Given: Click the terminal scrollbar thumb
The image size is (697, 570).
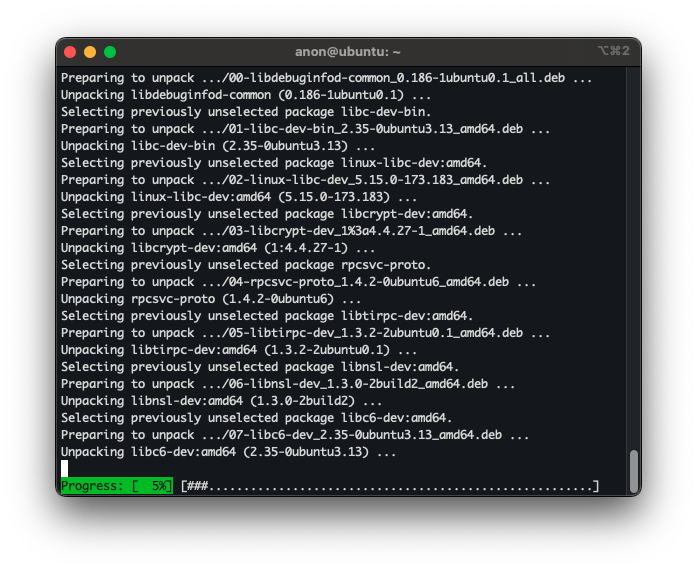Looking at the screenshot, I should coord(633,470).
